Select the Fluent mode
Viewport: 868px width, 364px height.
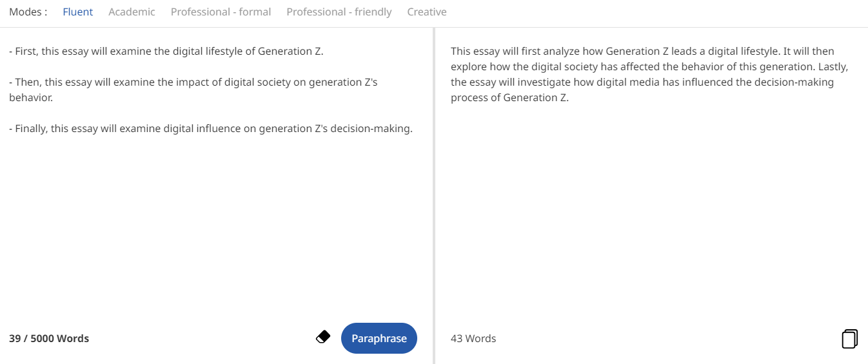(x=78, y=12)
